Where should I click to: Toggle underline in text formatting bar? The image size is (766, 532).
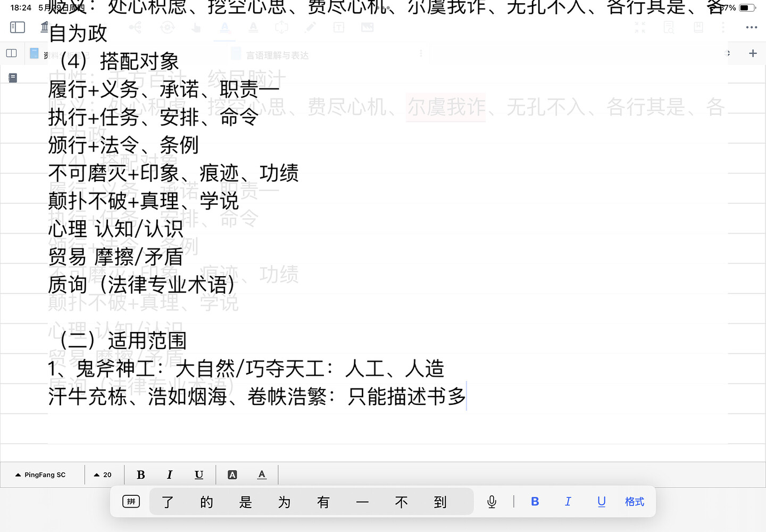click(x=199, y=475)
